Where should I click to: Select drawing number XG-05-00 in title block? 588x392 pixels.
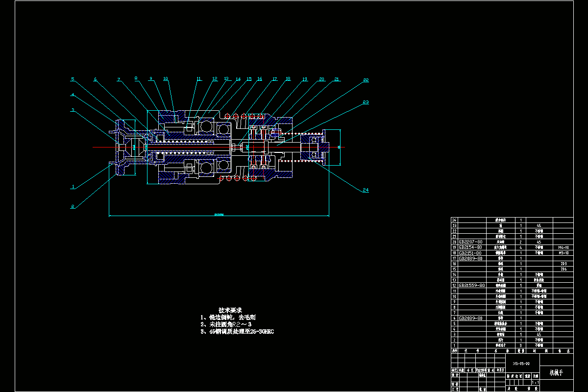click(521, 364)
